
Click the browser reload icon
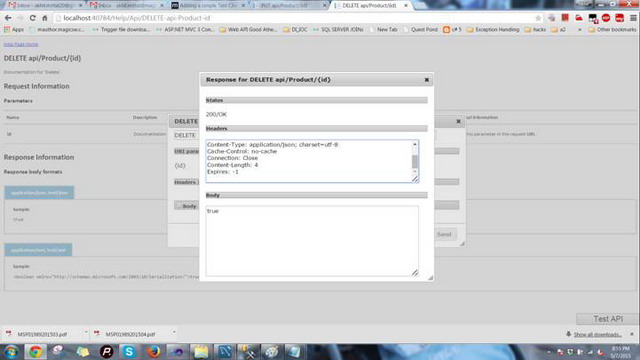33,18
